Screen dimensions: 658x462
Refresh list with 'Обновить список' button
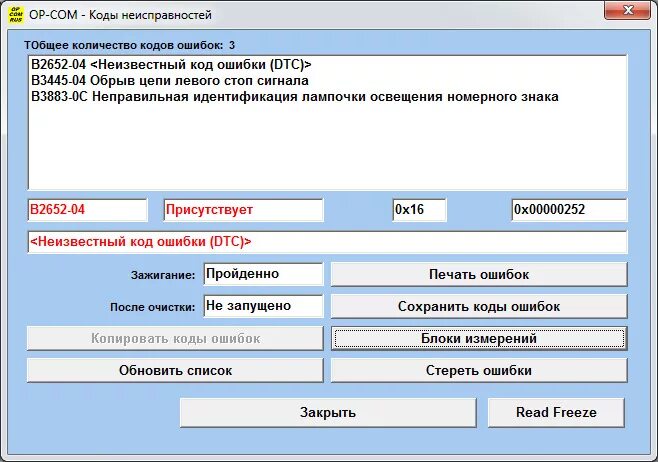tap(175, 371)
